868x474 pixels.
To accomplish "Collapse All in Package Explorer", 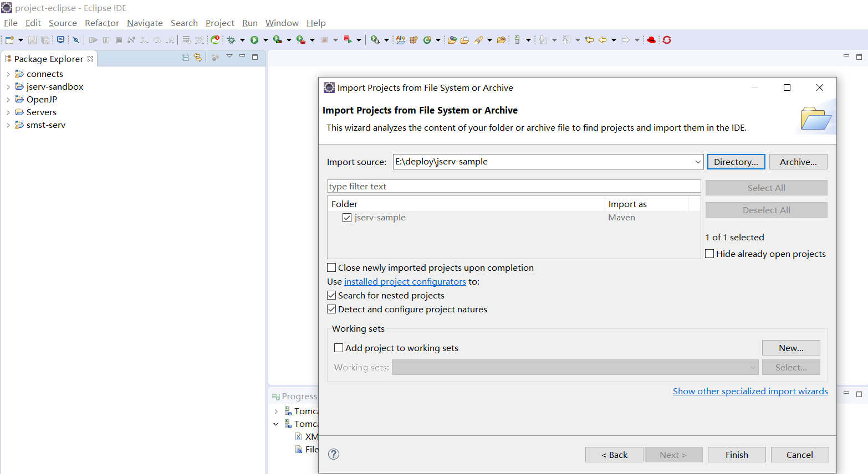I will pos(185,57).
